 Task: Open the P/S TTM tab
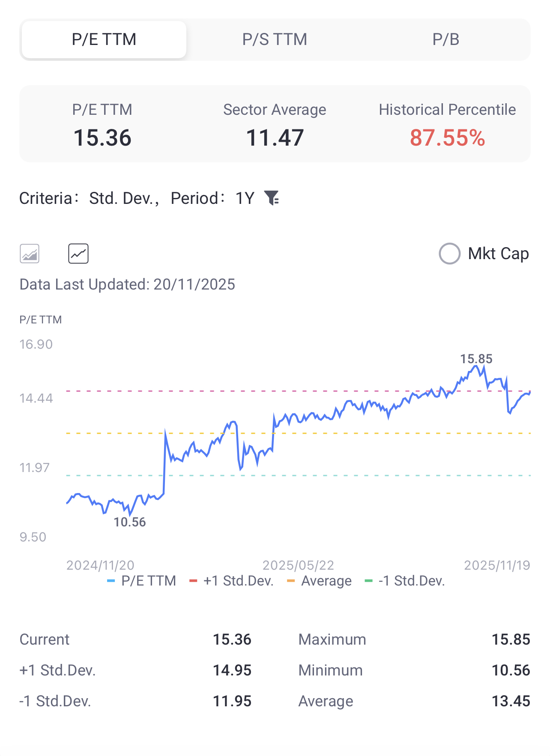(x=275, y=39)
